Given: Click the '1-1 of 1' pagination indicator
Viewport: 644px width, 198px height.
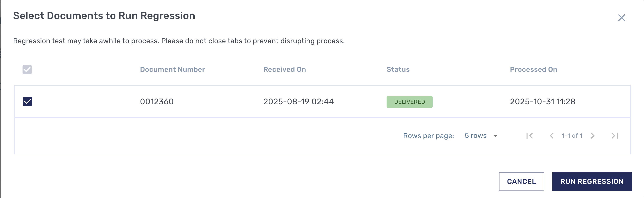Looking at the screenshot, I should pyautogui.click(x=572, y=136).
